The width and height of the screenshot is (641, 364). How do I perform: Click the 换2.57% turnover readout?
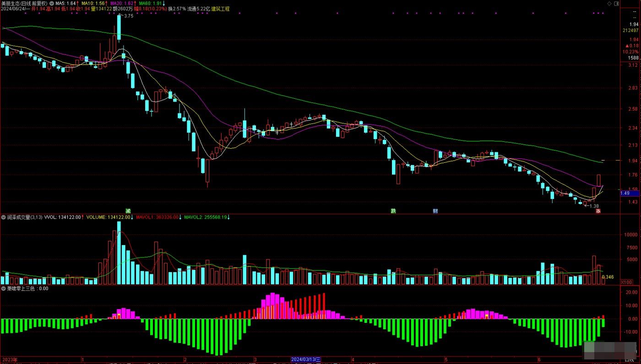(177, 9)
